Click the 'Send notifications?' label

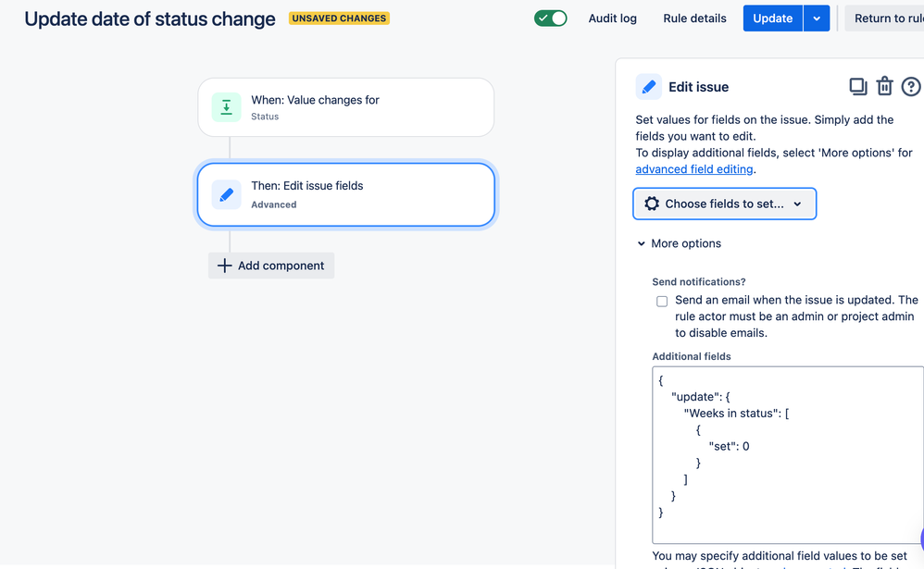click(x=699, y=281)
